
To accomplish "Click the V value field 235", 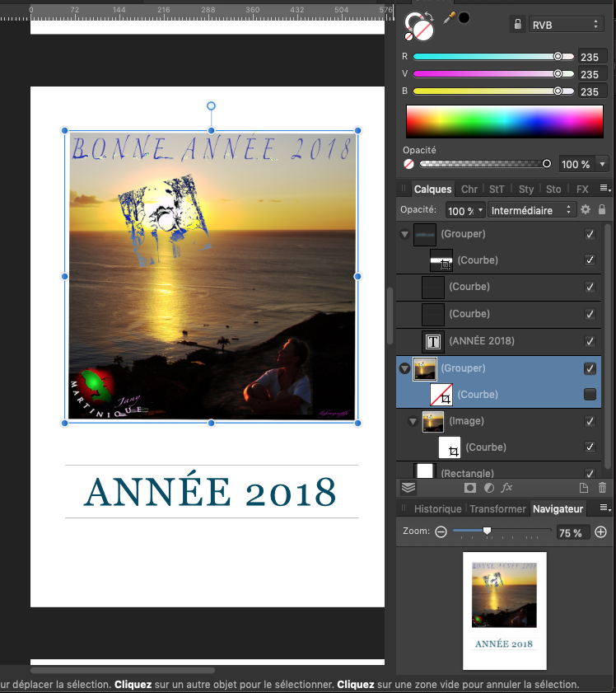I will 592,74.
